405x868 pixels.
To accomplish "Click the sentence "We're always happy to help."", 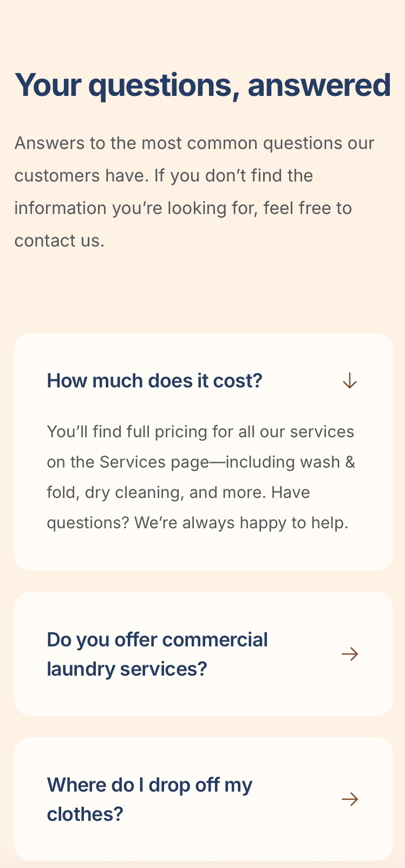I will click(x=241, y=523).
